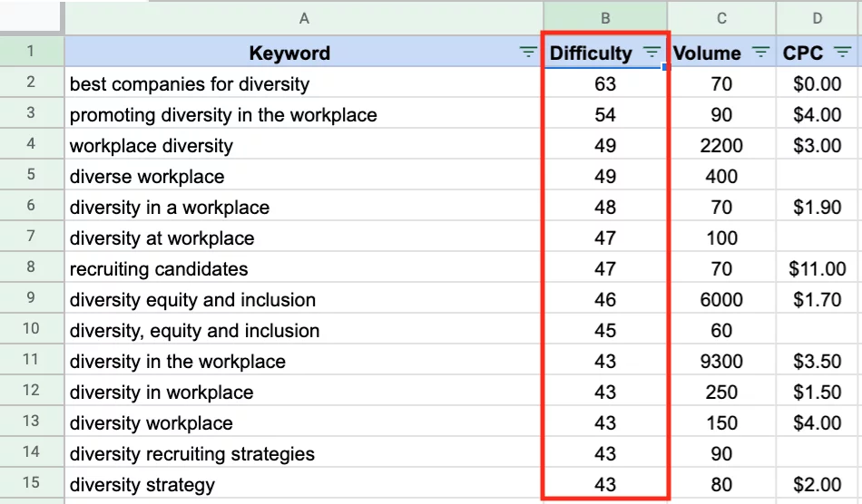This screenshot has height=504, width=862.
Task: Select column C header
Action: click(721, 18)
